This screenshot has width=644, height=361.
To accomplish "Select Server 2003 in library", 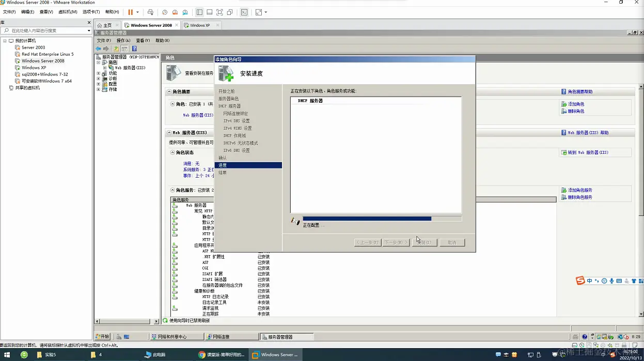I will (33, 48).
